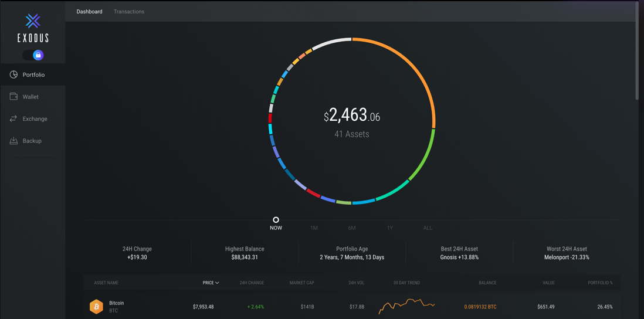Open the Exchange section in sidebar
The height and width of the screenshot is (319, 644).
click(x=33, y=118)
